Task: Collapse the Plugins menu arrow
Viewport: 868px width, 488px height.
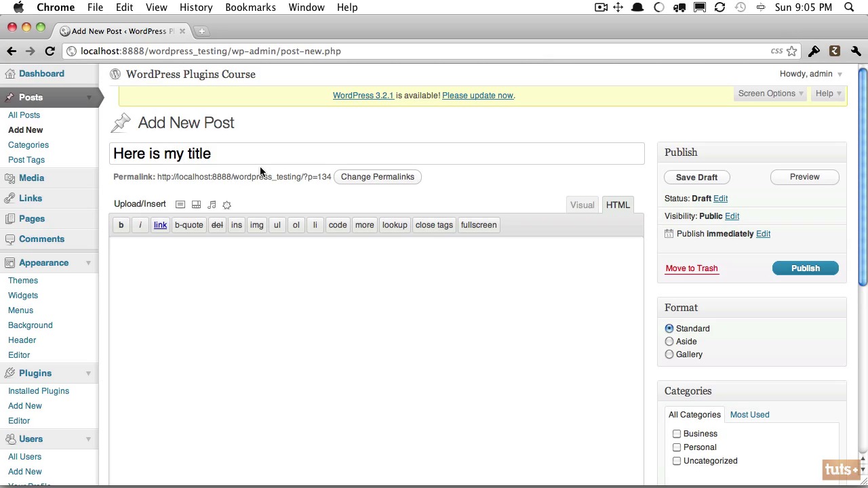Action: [89, 373]
